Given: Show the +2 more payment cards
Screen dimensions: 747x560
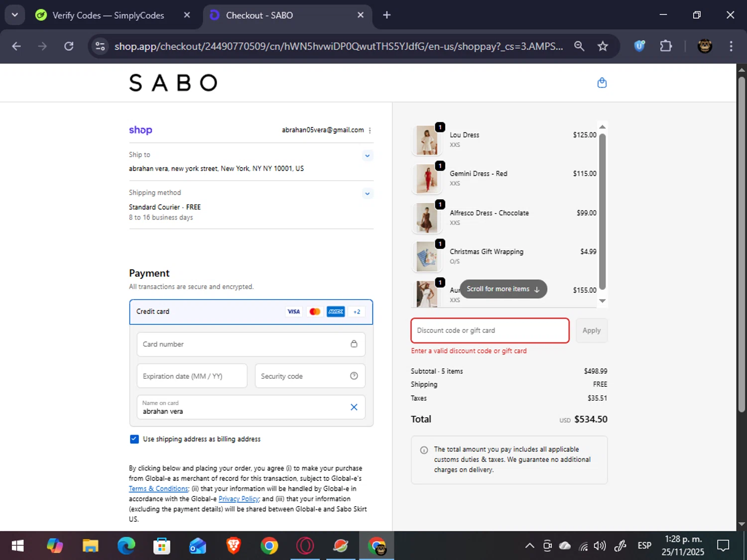Looking at the screenshot, I should coord(357,312).
